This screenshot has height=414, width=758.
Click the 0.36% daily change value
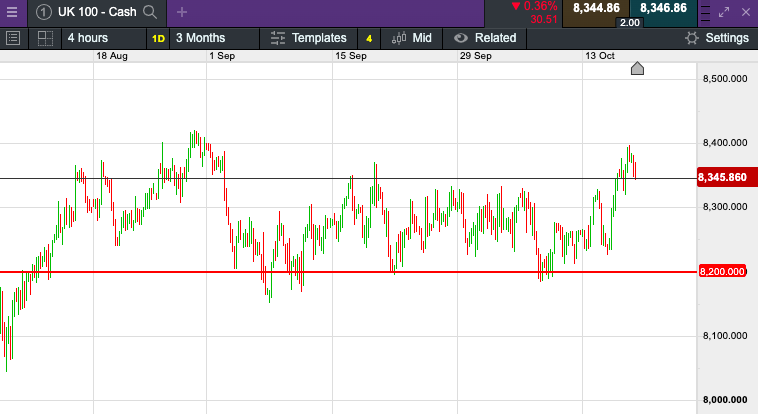540,6
